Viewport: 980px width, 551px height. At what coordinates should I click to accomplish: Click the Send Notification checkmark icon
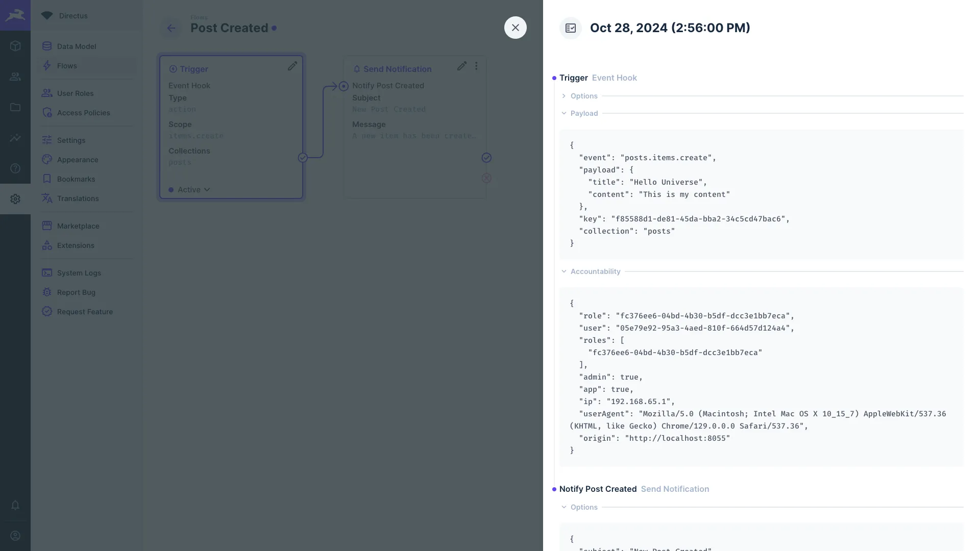(x=486, y=158)
